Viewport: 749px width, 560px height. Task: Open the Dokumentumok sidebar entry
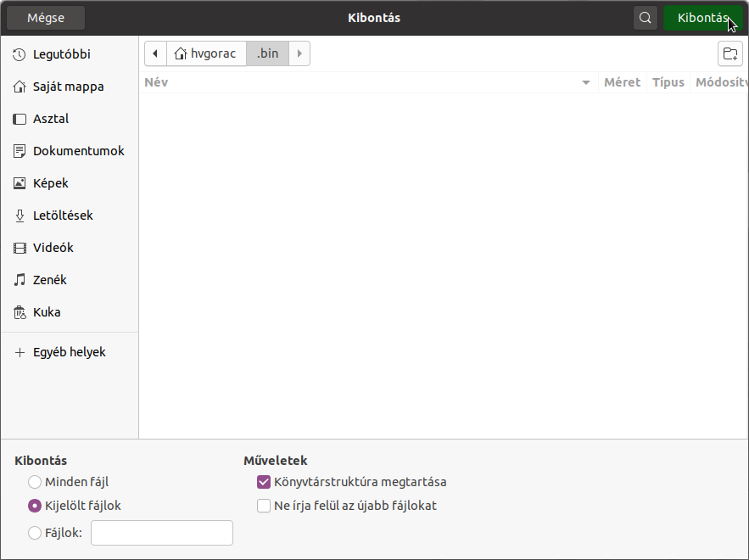coord(70,151)
